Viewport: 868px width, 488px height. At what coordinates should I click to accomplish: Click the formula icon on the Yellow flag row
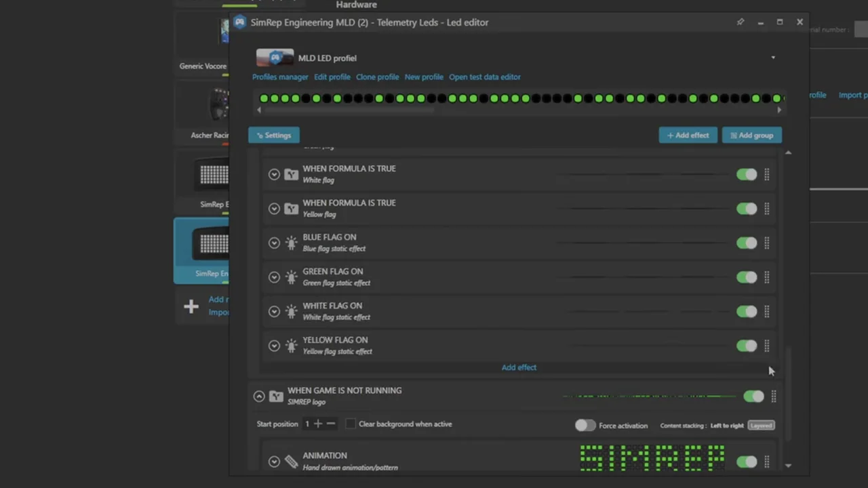click(291, 209)
